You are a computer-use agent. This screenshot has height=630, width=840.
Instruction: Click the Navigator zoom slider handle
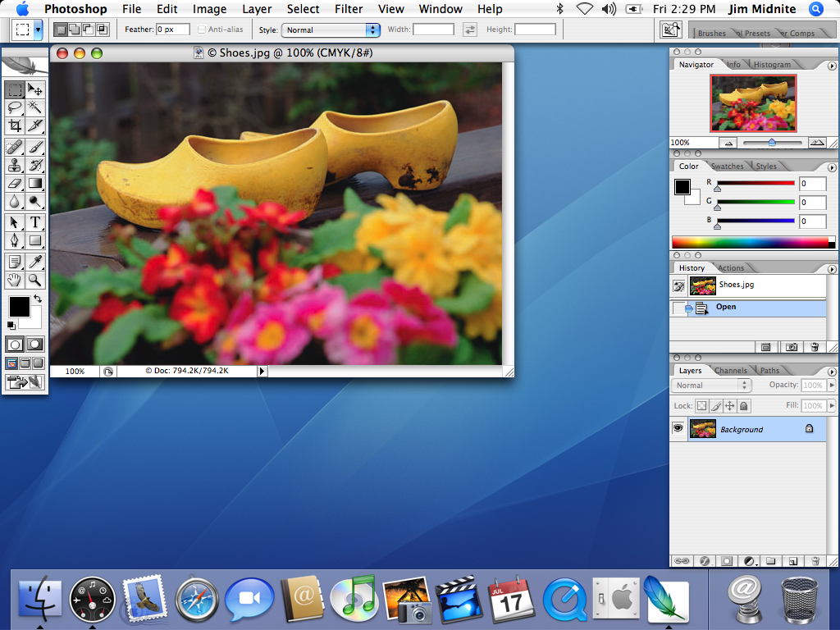click(771, 142)
